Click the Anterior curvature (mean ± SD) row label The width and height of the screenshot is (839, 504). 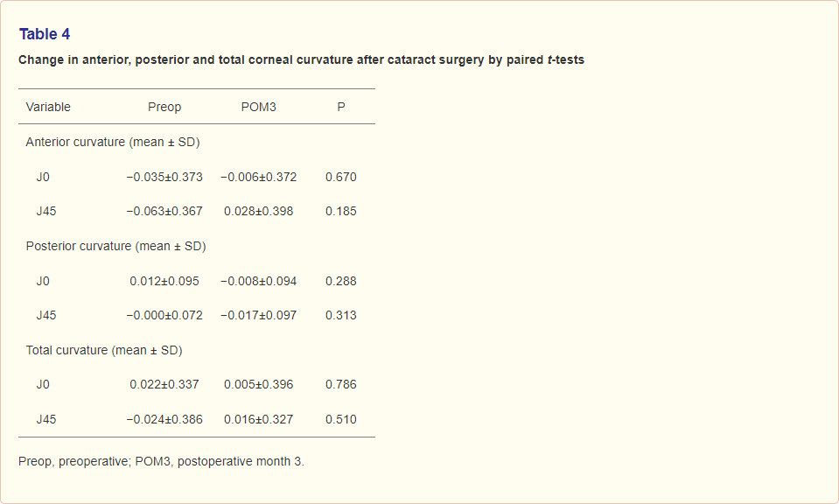113,143
